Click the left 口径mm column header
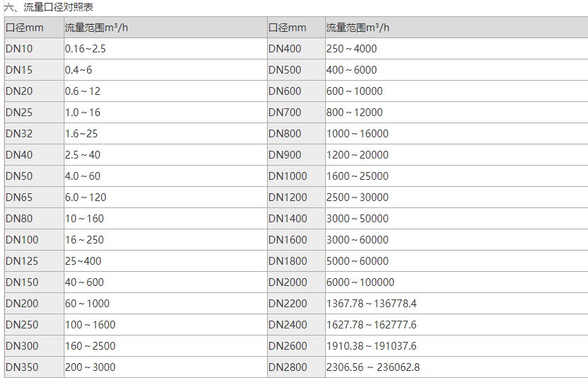Image resolution: width=588 pixels, height=378 pixels. point(25,28)
